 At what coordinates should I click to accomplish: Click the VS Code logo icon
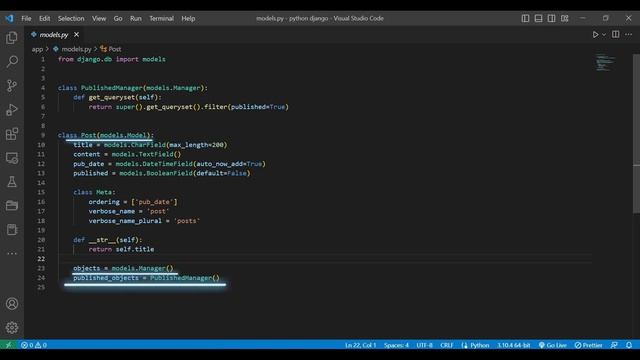tap(9, 18)
